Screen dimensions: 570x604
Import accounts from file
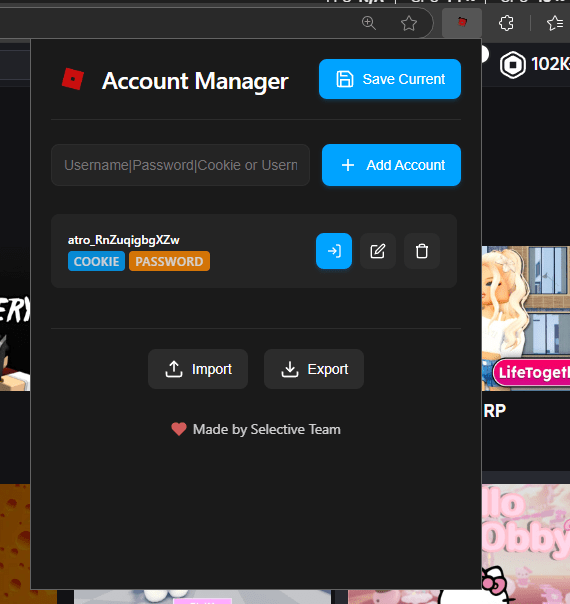(198, 369)
